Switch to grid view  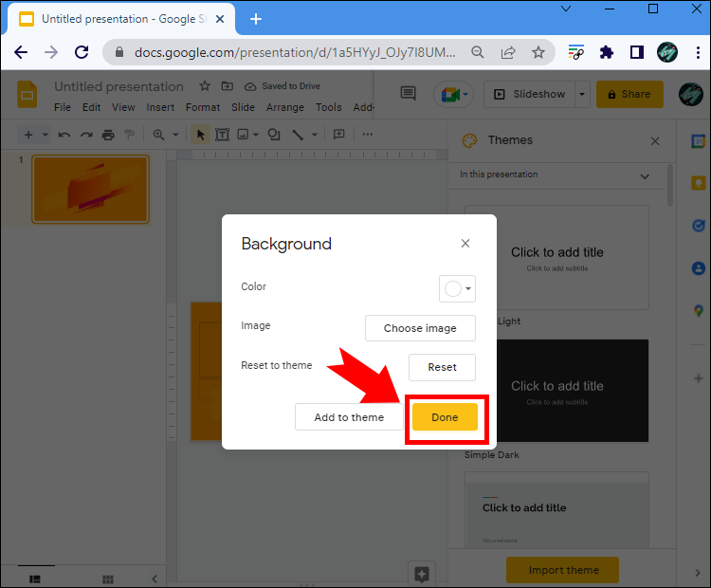(x=108, y=579)
